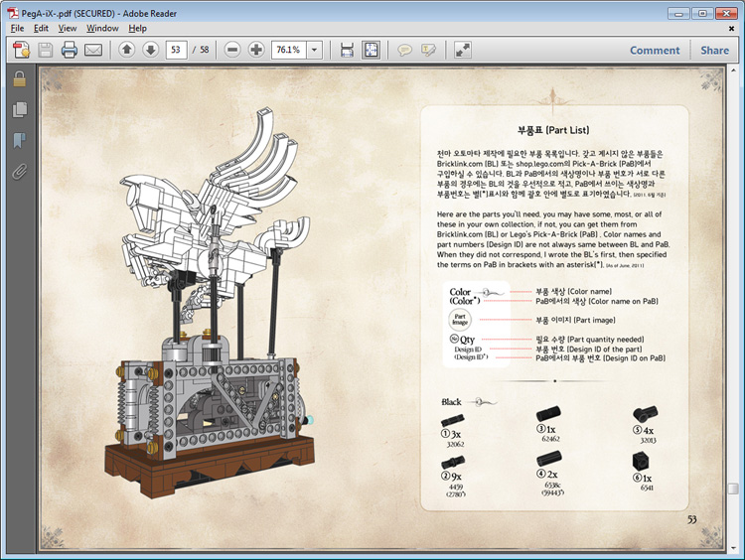Image resolution: width=745 pixels, height=560 pixels.
Task: Go to previous page with up arrow
Action: pos(126,50)
